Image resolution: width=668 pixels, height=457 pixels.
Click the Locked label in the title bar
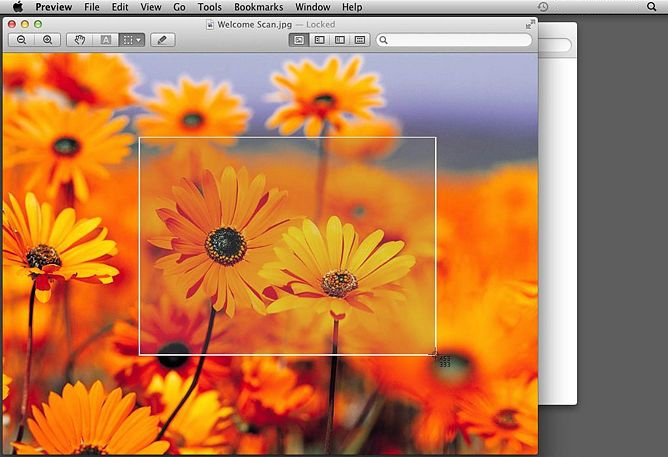(x=320, y=25)
